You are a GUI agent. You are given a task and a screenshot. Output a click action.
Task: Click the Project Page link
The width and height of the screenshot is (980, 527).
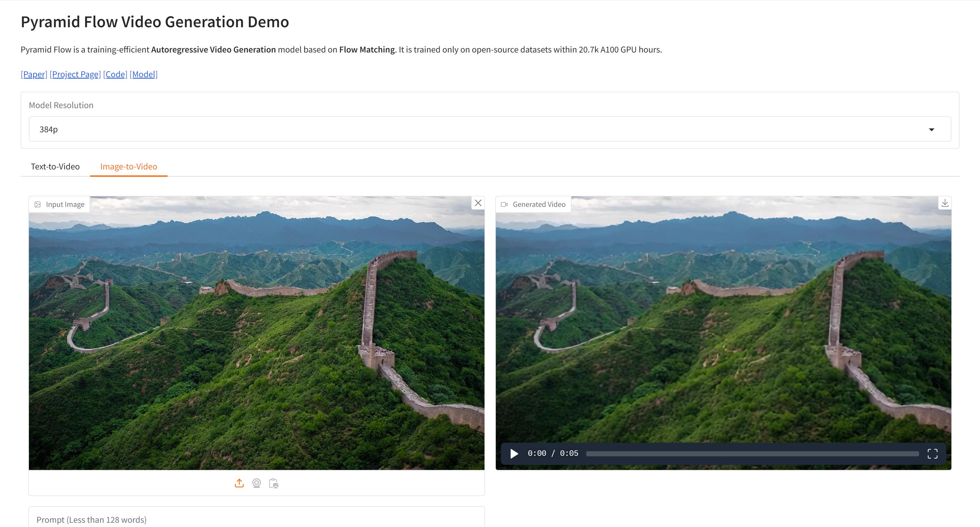coord(75,74)
